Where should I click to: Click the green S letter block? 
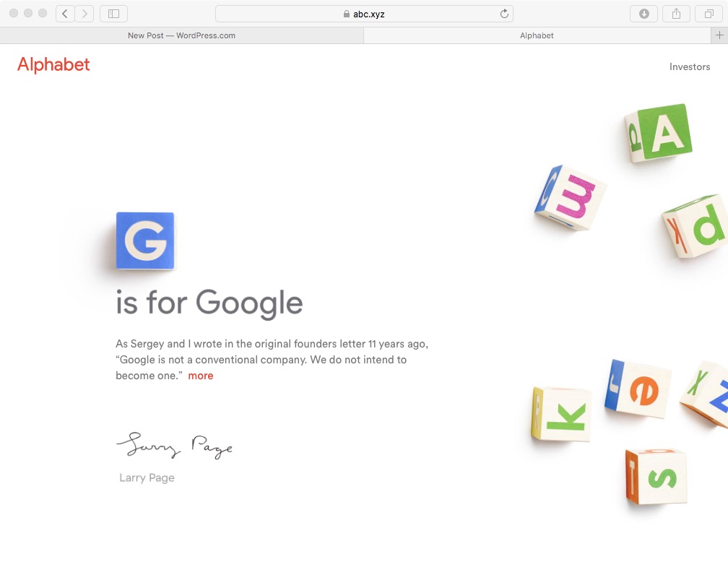coord(656,476)
